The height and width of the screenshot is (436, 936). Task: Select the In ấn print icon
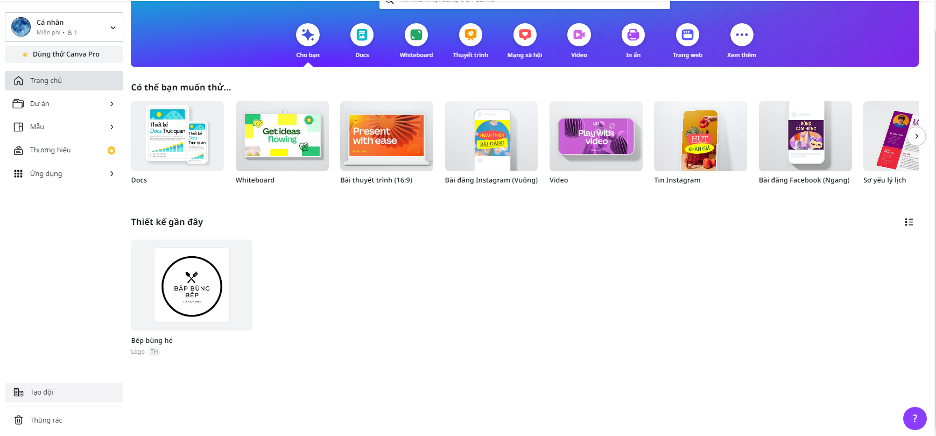click(x=633, y=35)
